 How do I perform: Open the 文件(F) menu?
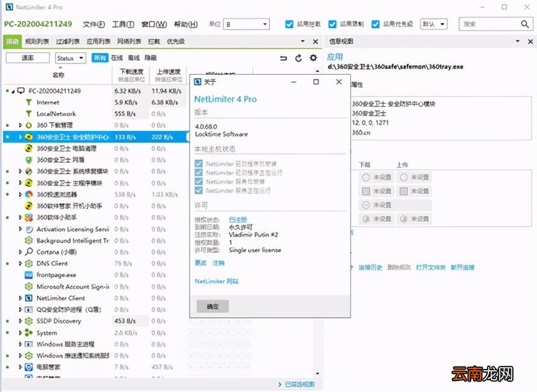pos(93,24)
